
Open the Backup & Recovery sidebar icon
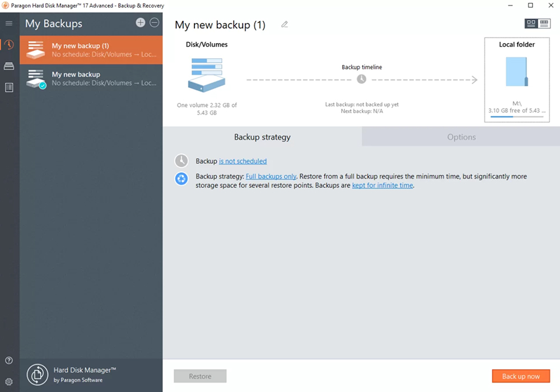click(8, 45)
